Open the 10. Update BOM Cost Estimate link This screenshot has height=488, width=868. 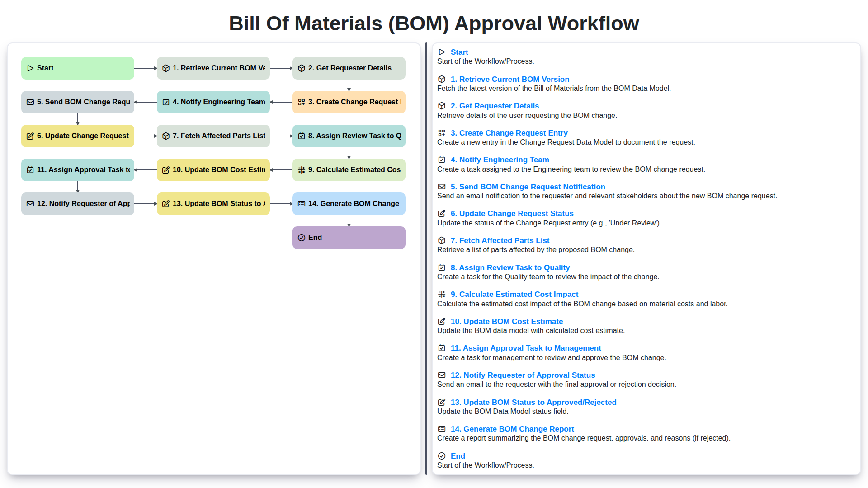pos(506,321)
